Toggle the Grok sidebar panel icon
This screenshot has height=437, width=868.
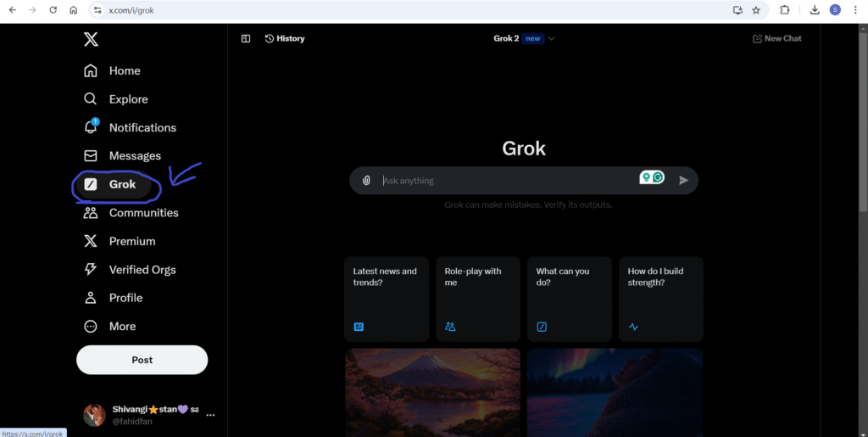coord(246,38)
